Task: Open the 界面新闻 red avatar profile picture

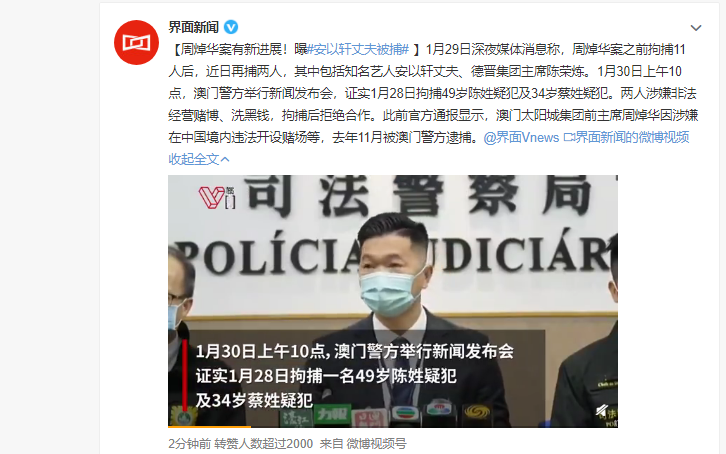Action: pos(136,43)
